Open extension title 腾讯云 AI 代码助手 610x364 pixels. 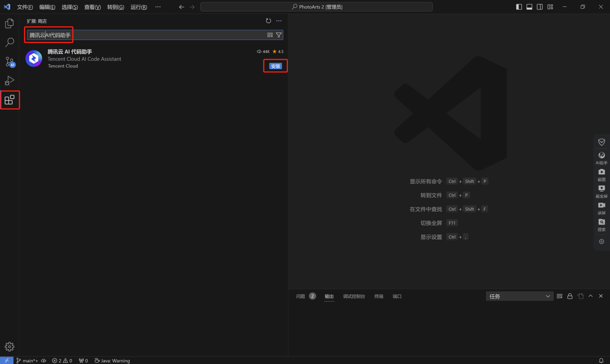coord(70,52)
